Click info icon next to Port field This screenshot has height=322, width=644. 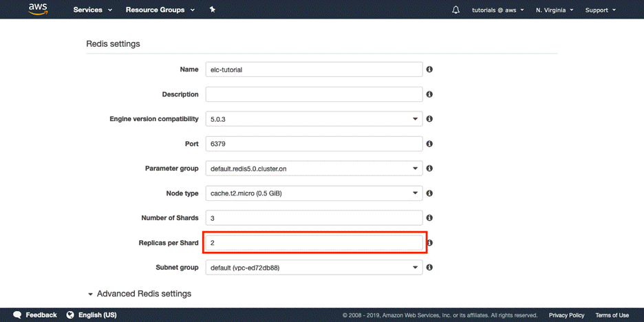point(429,144)
